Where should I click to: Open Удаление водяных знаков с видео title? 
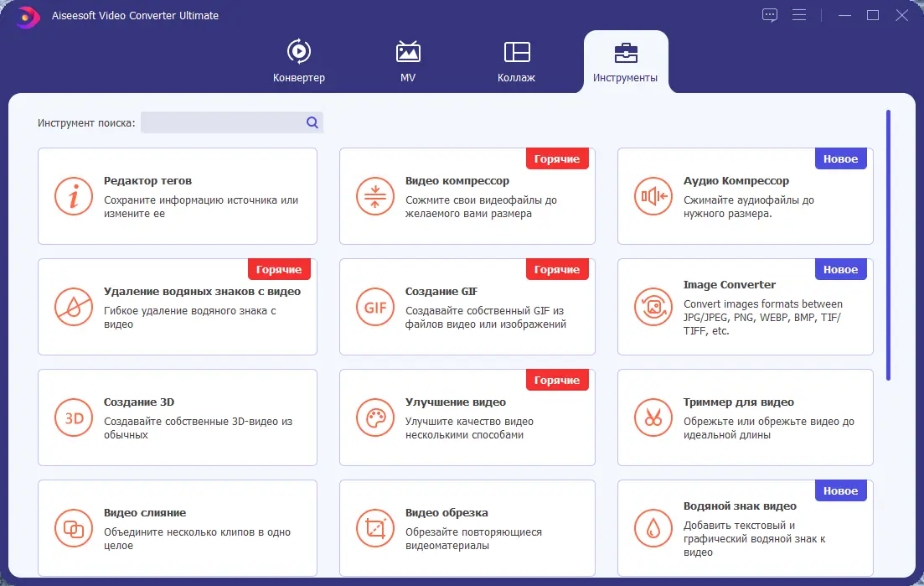tap(202, 291)
